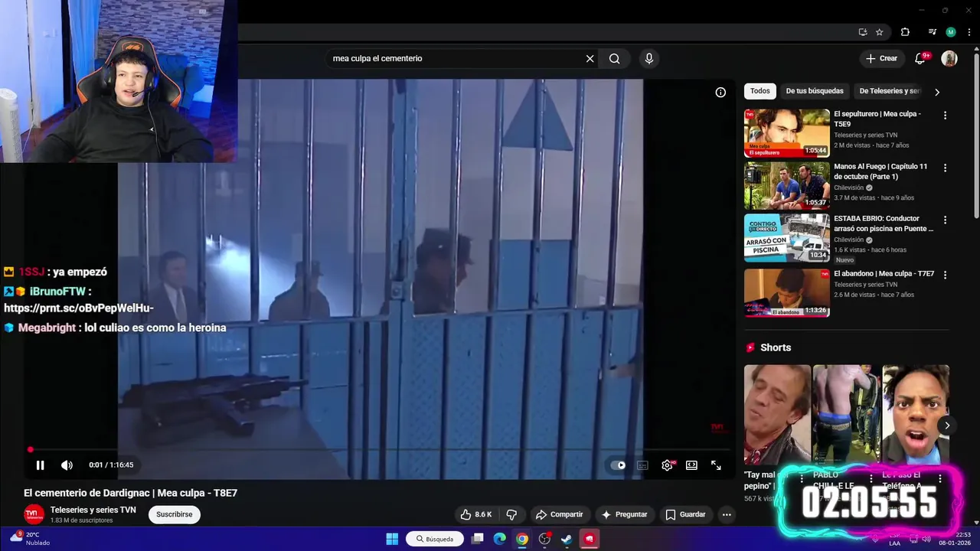Image resolution: width=980 pixels, height=551 pixels.
Task: Open the prnt.sc link in chat
Action: (x=79, y=308)
